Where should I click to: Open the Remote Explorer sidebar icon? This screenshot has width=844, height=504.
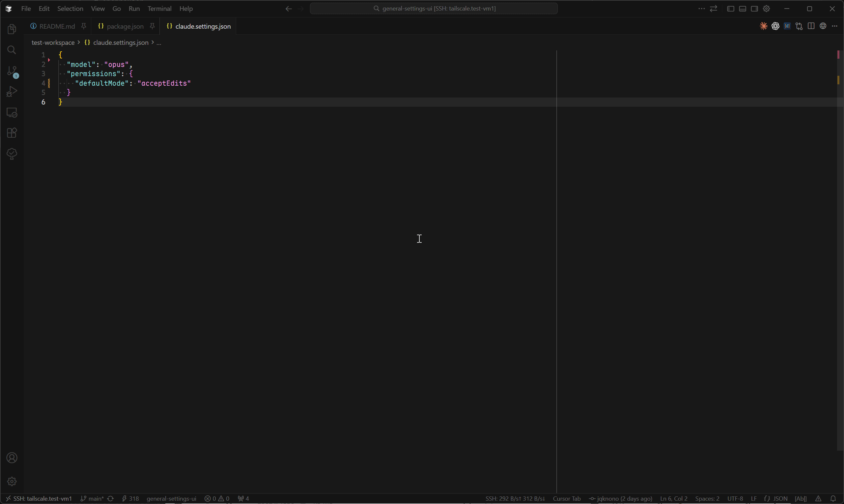pos(12,112)
